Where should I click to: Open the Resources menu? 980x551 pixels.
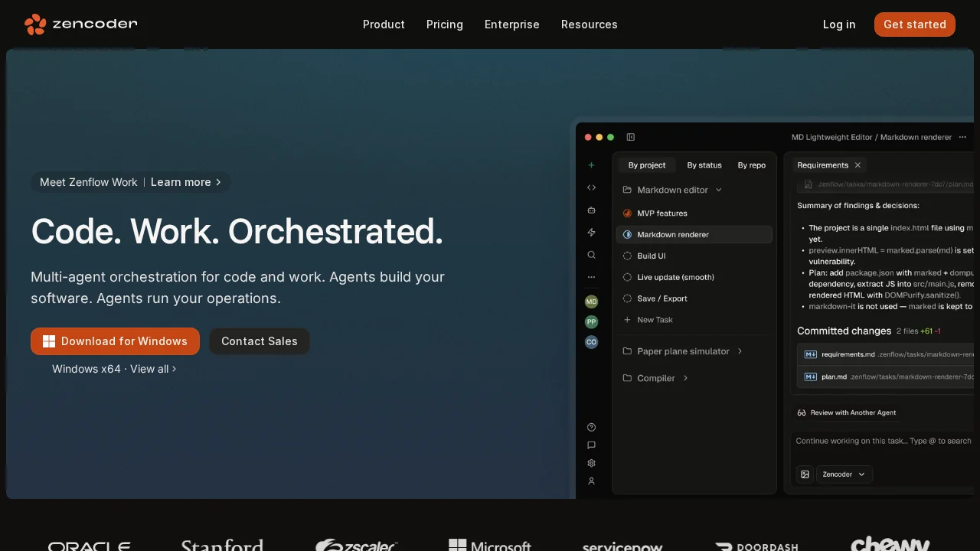pos(590,24)
